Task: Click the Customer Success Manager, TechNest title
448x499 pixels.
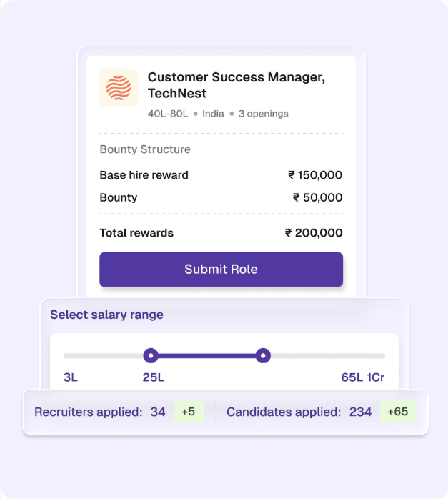Action: point(236,85)
